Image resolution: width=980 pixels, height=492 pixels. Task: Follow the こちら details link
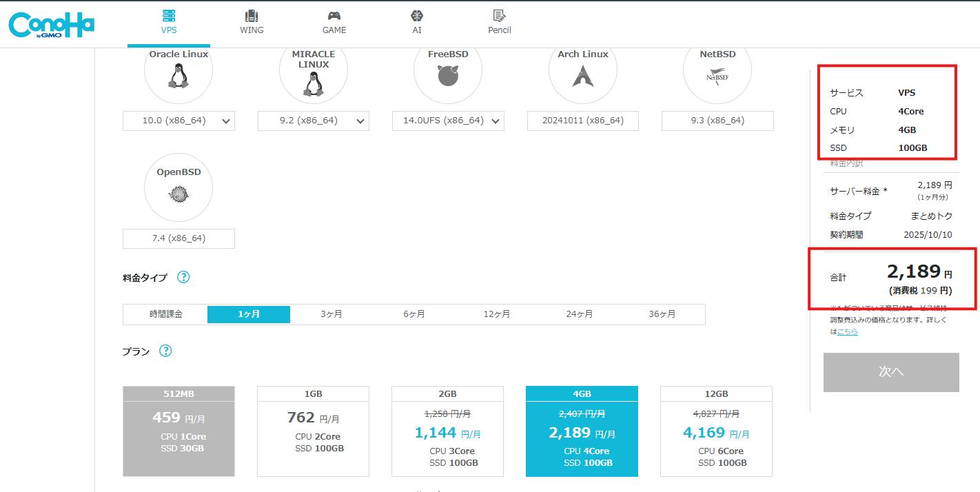(x=848, y=331)
